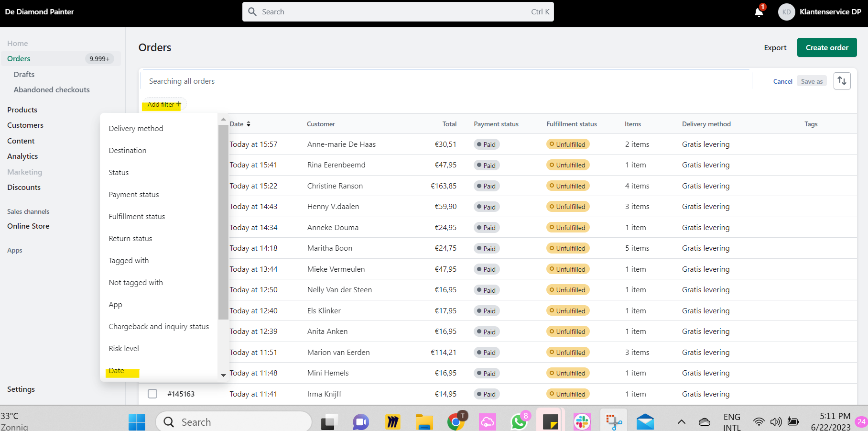Viewport: 868px width, 431px height.
Task: Expand the Add filter dropdown
Action: pyautogui.click(x=164, y=104)
